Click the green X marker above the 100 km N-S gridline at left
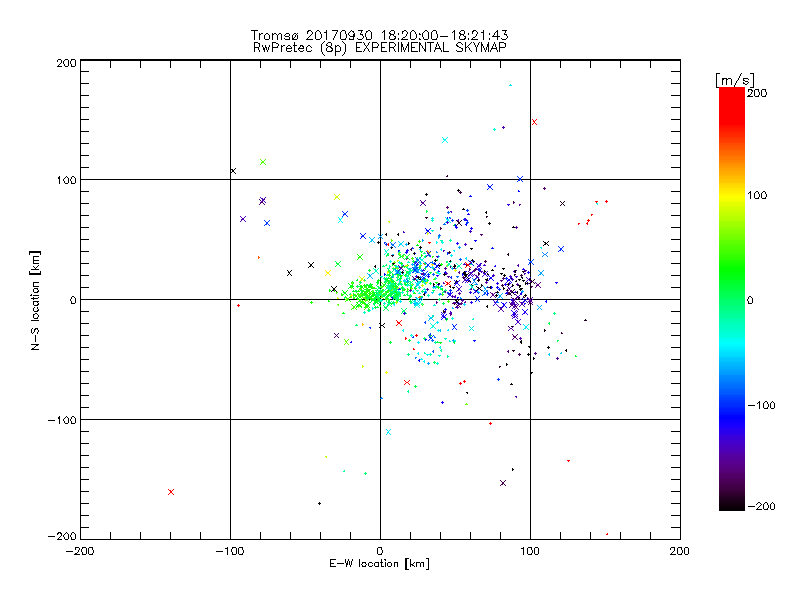 pyautogui.click(x=263, y=162)
